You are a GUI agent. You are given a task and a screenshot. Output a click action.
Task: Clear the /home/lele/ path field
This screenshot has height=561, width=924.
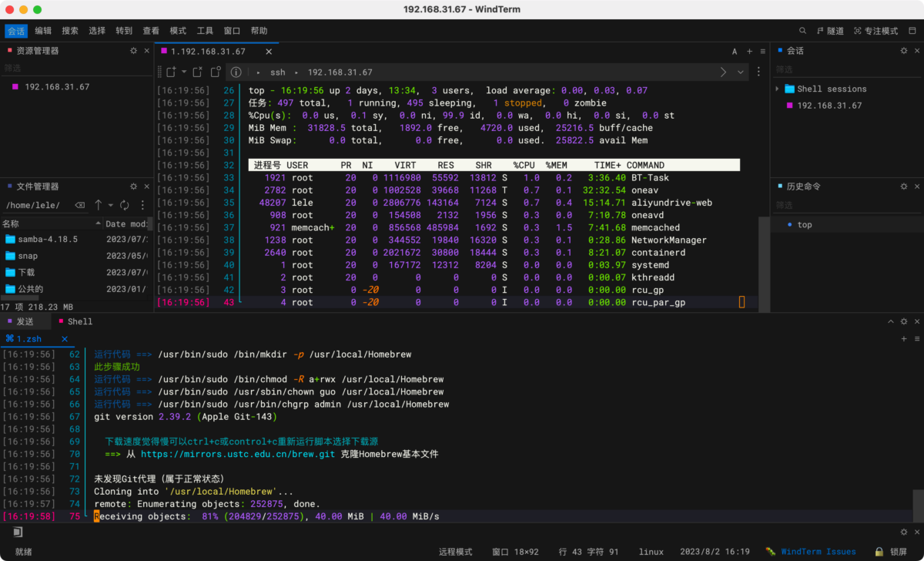click(79, 206)
